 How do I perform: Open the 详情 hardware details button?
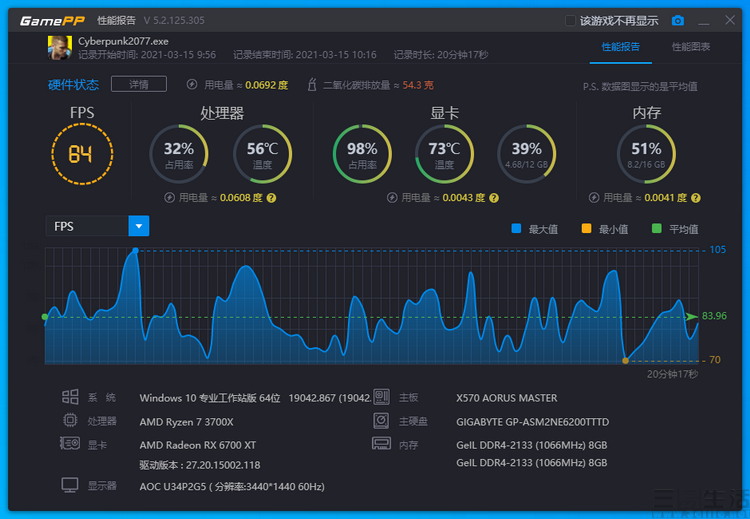point(139,84)
